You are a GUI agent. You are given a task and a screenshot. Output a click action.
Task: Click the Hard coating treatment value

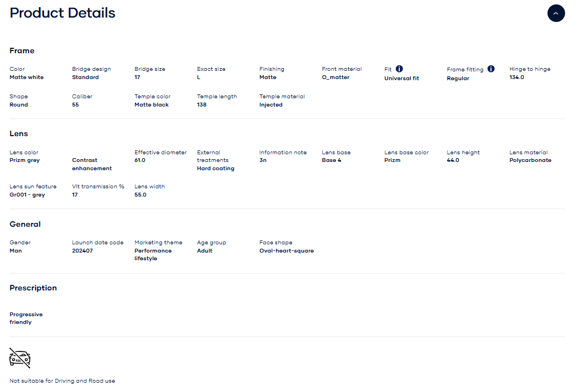215,169
